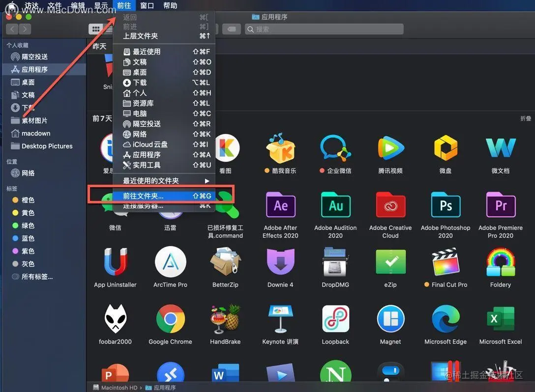Open the 窗口 menu bar item
The height and width of the screenshot is (392, 535).
click(x=147, y=5)
